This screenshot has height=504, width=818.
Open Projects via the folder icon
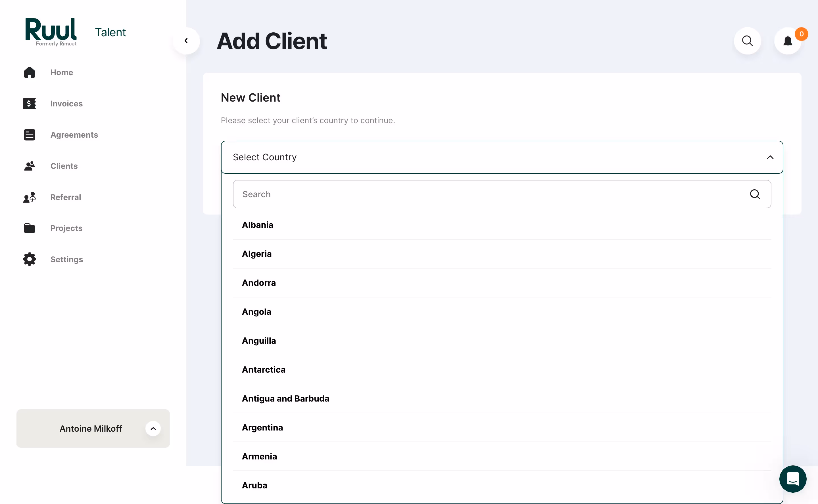[x=29, y=228]
